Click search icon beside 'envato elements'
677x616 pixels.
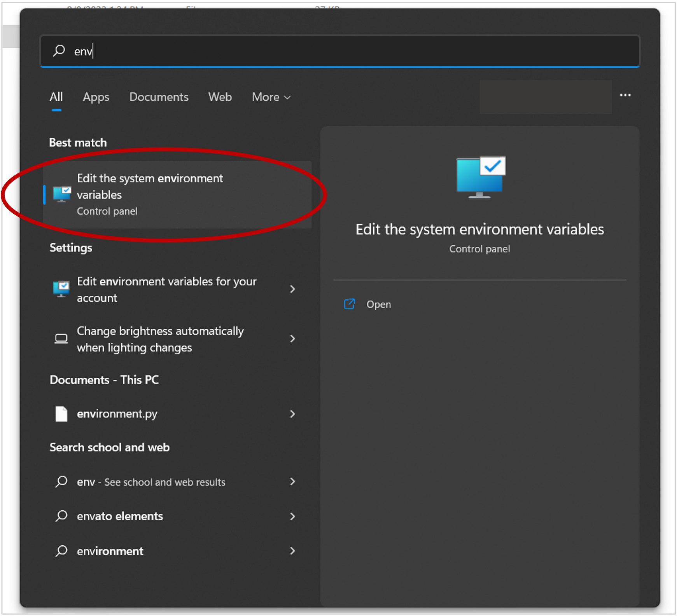[x=61, y=517]
